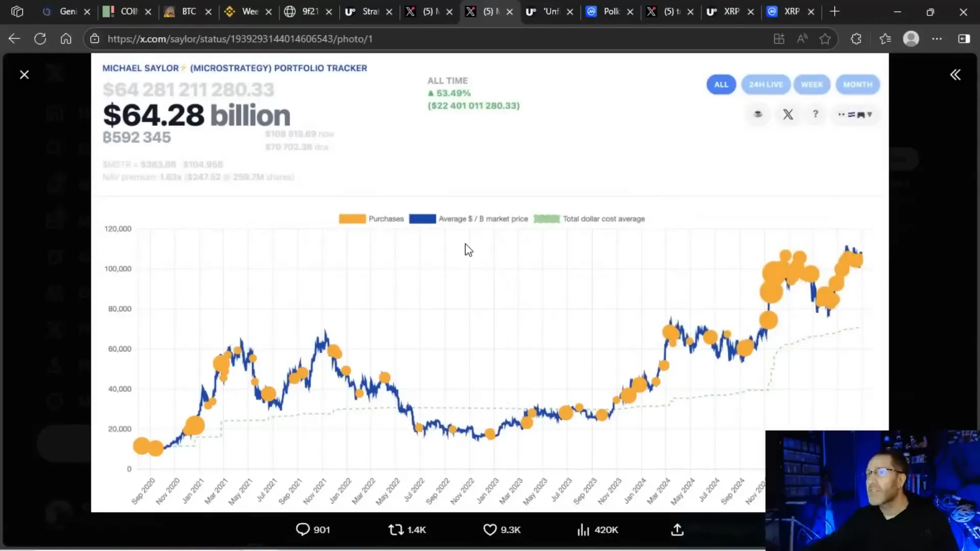The image size is (980, 551).
Task: Start Read aloud from the address bar icon
Action: [802, 39]
